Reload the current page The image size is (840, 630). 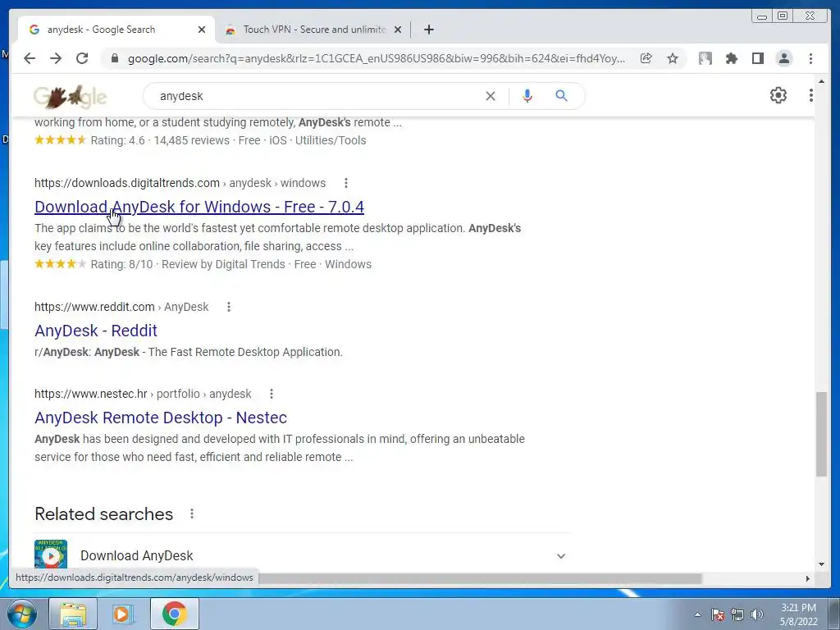[82, 58]
